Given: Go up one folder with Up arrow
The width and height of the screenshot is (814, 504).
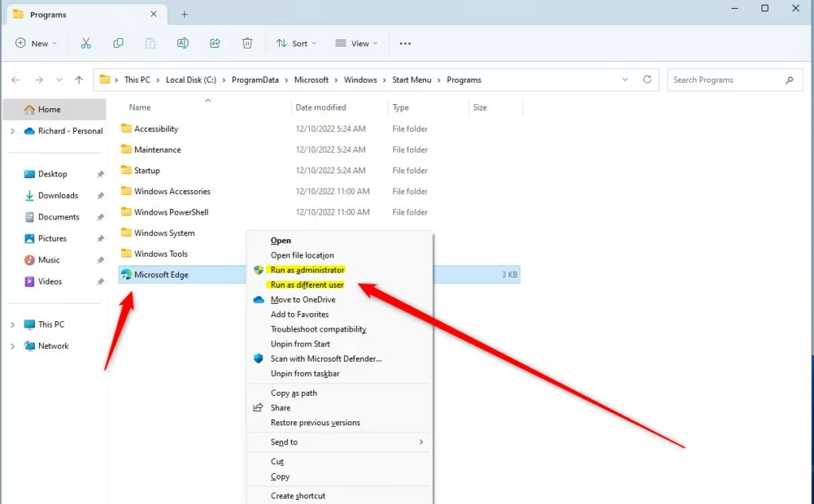Looking at the screenshot, I should tap(79, 79).
